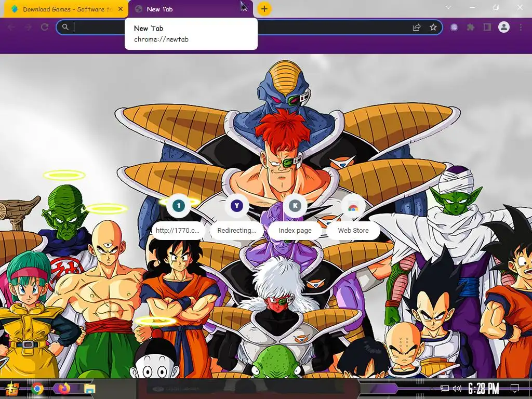
Task: Open Chrome from the taskbar
Action: click(x=37, y=389)
